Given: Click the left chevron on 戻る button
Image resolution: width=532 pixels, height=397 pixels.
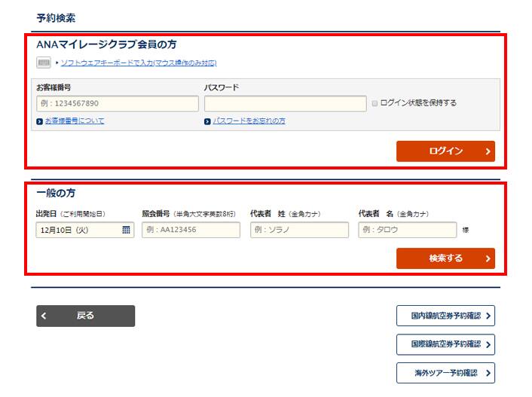Looking at the screenshot, I should click(45, 316).
